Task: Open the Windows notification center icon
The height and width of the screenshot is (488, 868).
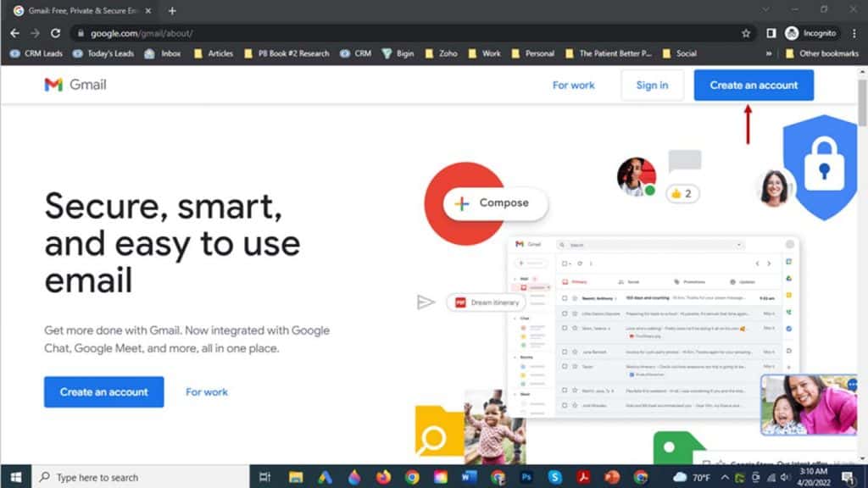Action: coord(848,477)
